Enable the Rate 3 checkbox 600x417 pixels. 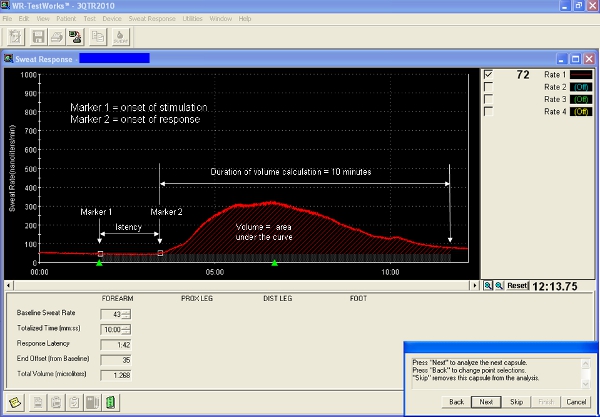488,99
